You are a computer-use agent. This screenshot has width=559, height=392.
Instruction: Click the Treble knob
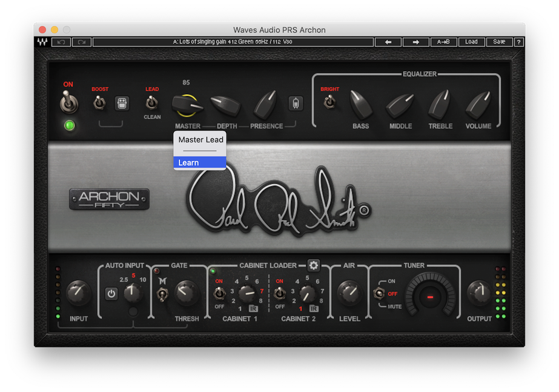click(440, 104)
